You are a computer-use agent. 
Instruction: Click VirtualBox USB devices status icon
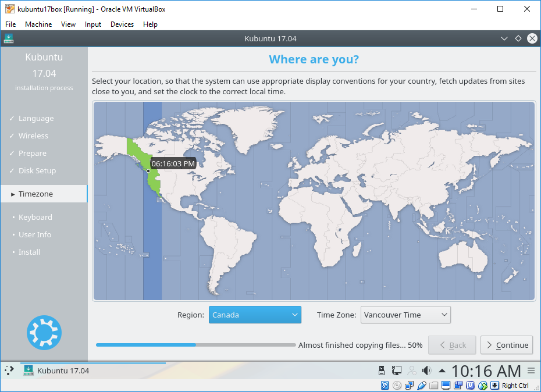click(x=421, y=386)
